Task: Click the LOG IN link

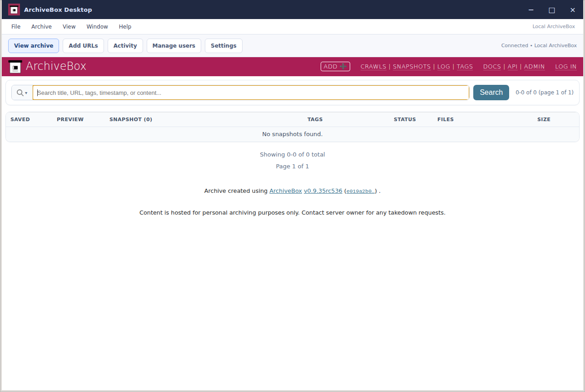Action: [x=566, y=67]
